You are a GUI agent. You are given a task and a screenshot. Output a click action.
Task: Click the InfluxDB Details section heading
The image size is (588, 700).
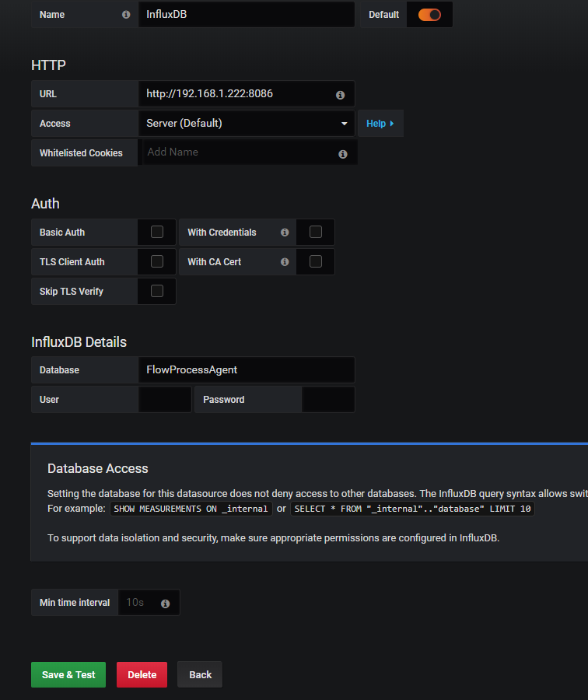pyautogui.click(x=79, y=342)
